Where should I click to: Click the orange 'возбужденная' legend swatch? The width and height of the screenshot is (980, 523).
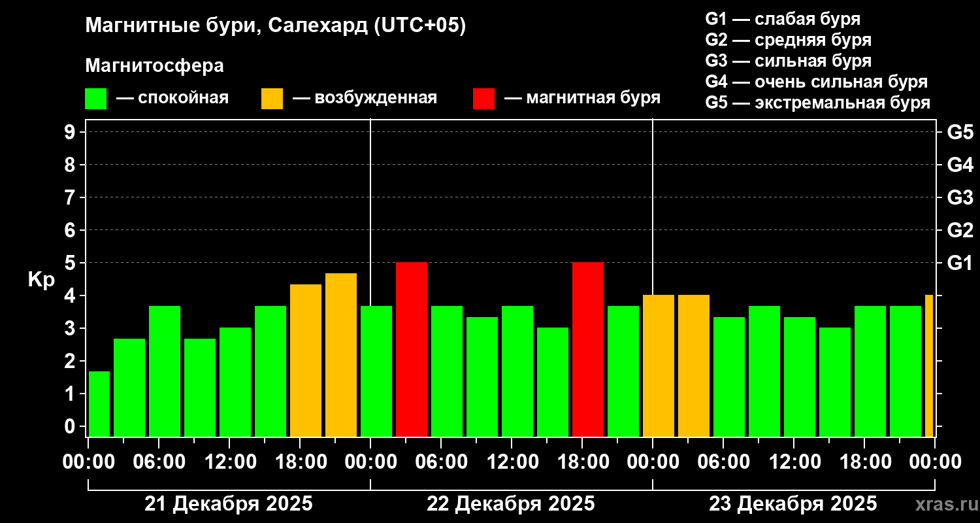click(272, 99)
